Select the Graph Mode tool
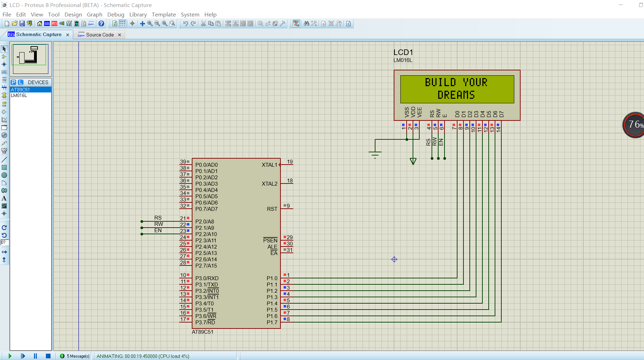Image resolution: width=644 pixels, height=360 pixels. coord(4,120)
